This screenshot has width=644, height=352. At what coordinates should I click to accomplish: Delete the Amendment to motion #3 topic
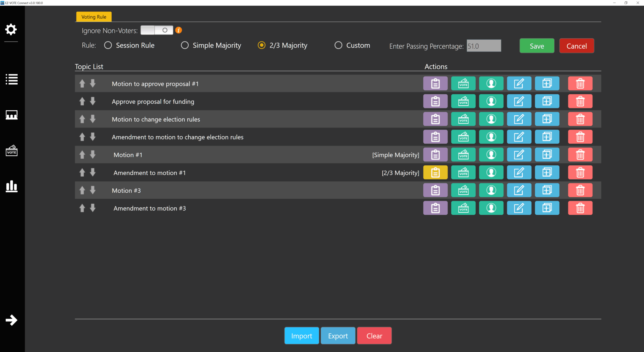pos(580,208)
